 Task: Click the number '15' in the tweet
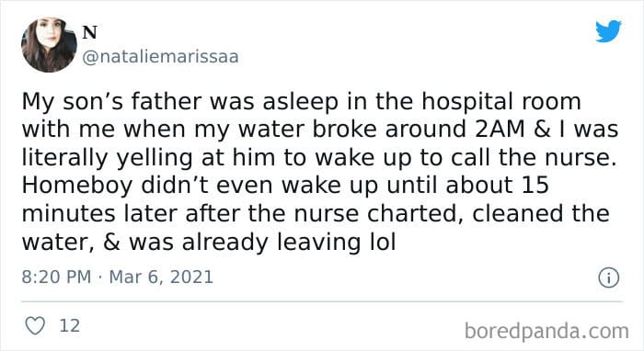(535, 186)
